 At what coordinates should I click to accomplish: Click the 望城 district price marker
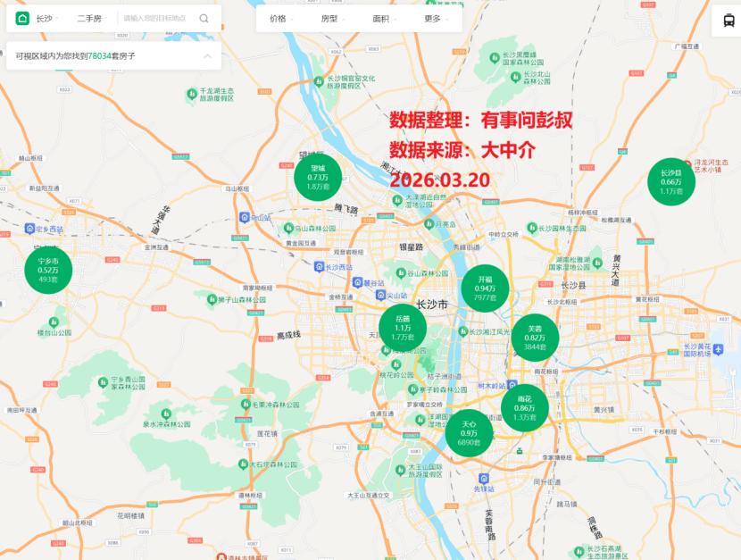[x=318, y=178]
